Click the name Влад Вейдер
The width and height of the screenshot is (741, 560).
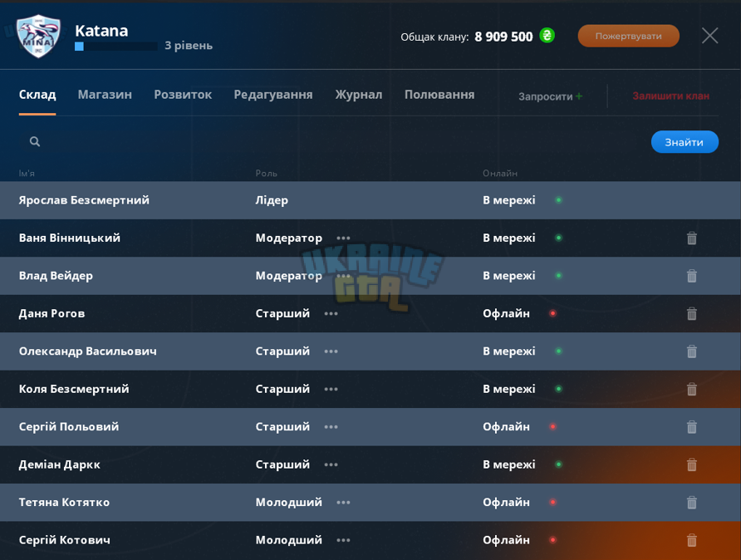pyautogui.click(x=56, y=276)
